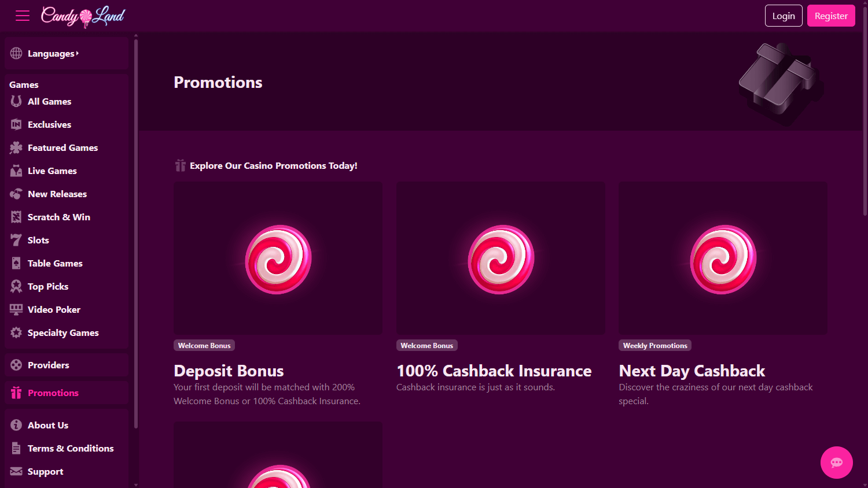The width and height of the screenshot is (868, 488).
Task: Open New Releases using its icon
Action: pyautogui.click(x=16, y=194)
